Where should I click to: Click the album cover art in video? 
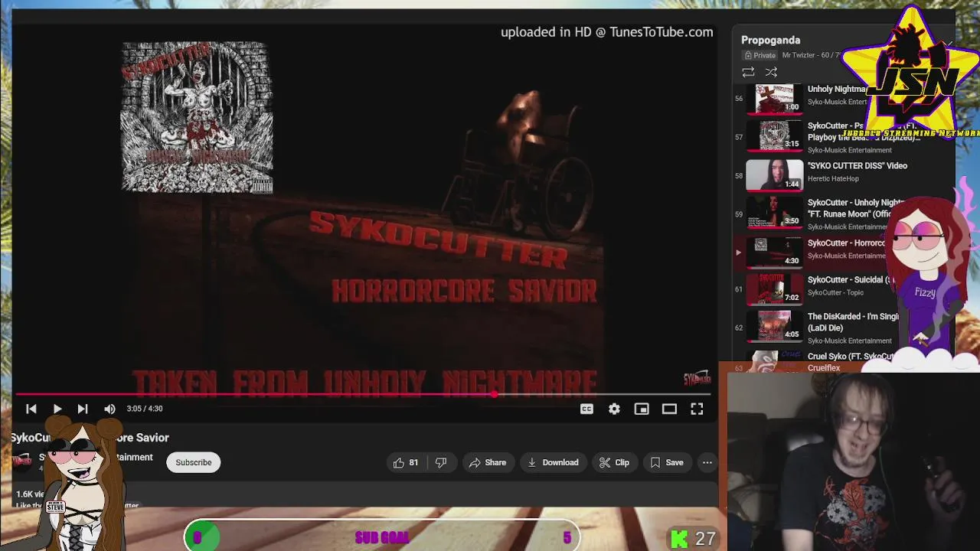click(197, 117)
